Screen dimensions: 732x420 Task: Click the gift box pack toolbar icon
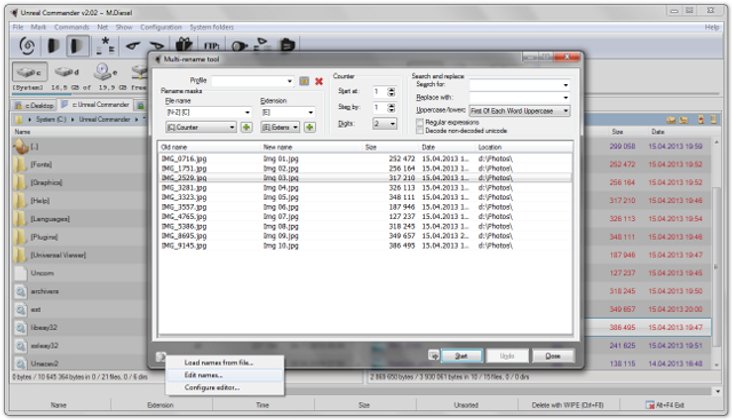click(183, 45)
